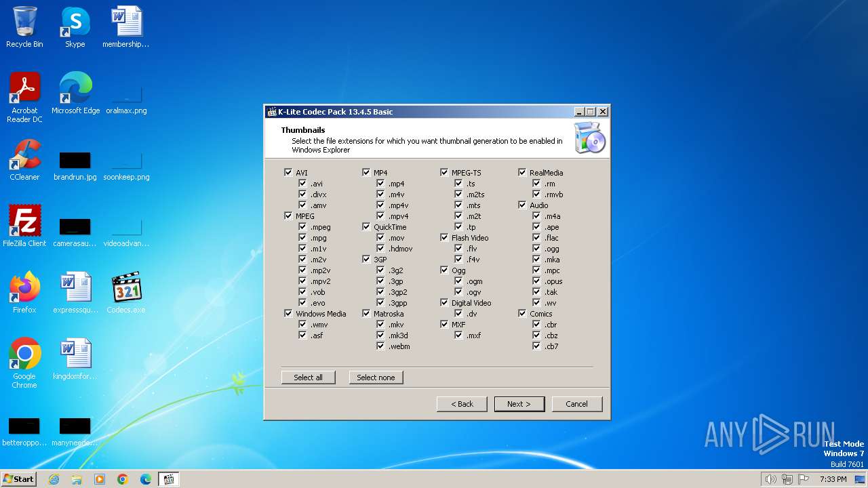Launch Google Chrome desktop shortcut
The width and height of the screenshot is (868, 488).
[24, 363]
